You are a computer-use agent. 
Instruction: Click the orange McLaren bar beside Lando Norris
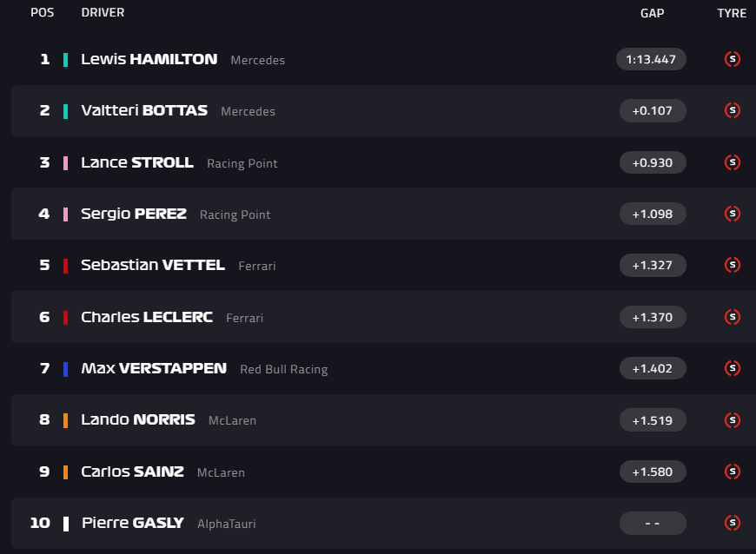pos(65,420)
